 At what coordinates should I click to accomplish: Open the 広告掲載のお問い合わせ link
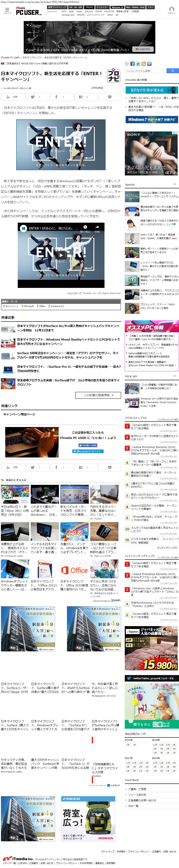[142, 800]
